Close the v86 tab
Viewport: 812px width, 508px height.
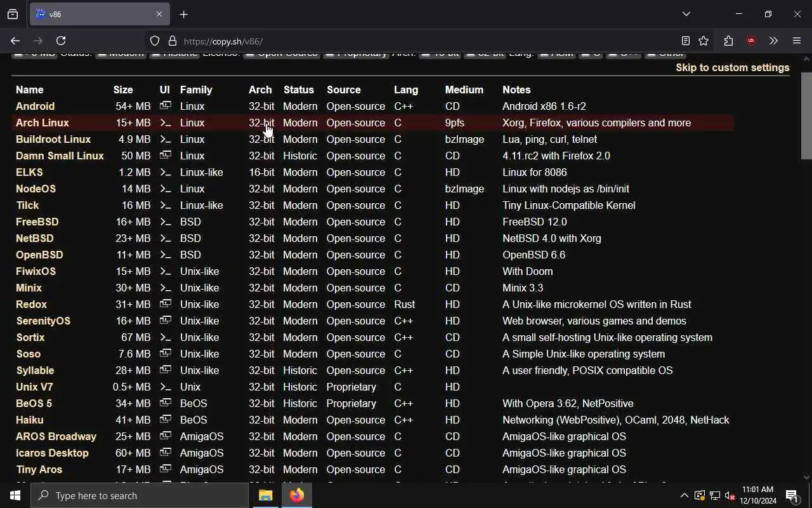(159, 14)
